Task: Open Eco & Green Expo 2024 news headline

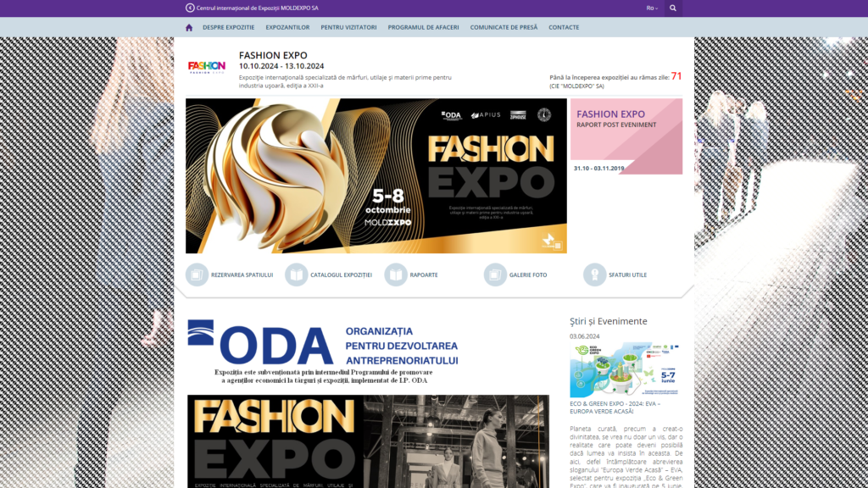Action: (615, 408)
